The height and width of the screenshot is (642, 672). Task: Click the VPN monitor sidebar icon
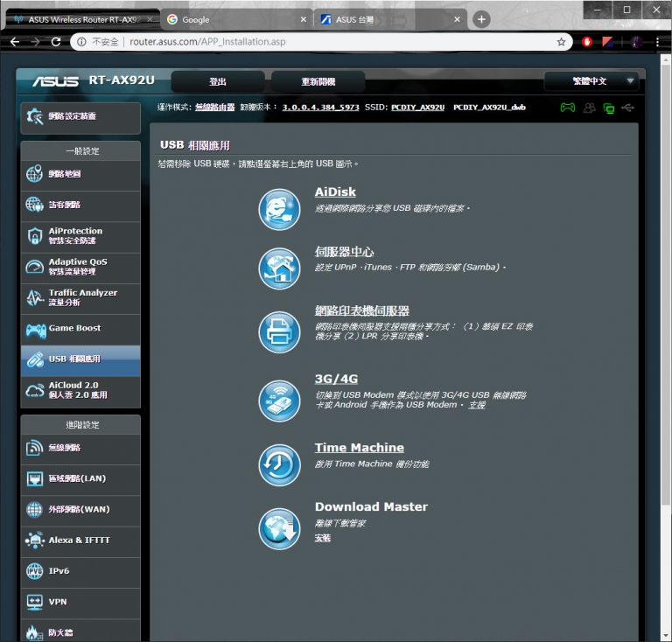[35, 602]
